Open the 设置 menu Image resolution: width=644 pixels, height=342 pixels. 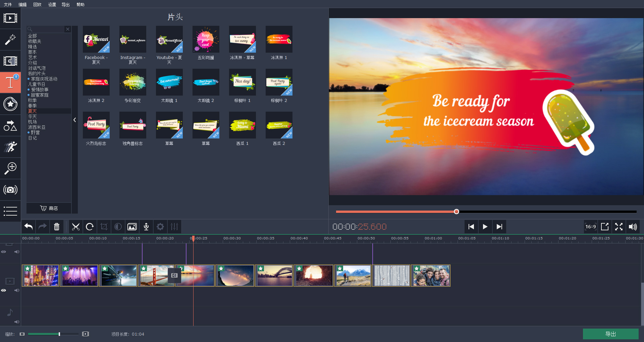coord(52,4)
